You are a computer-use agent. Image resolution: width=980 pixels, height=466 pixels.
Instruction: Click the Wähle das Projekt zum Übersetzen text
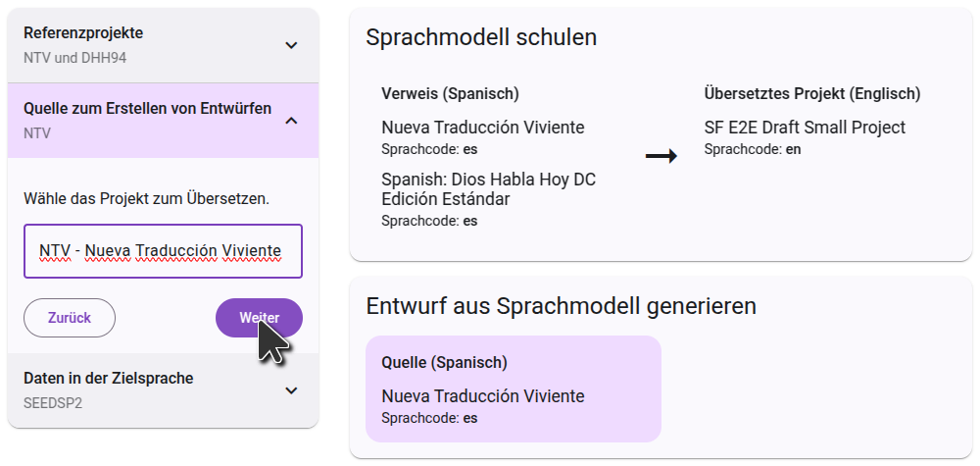coord(146,199)
